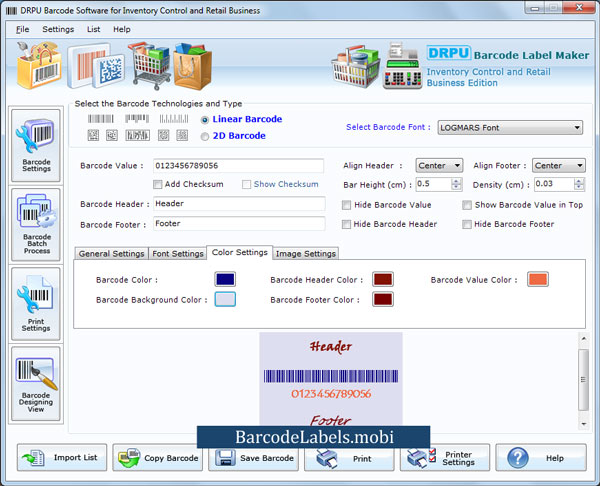
Task: Click the barcode cards banner icon
Action: pos(96,66)
